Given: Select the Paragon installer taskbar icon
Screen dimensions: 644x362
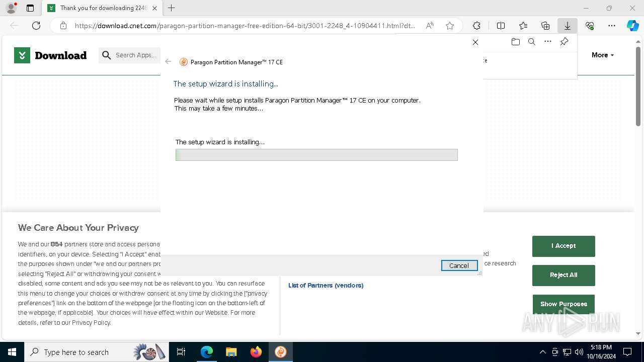Looking at the screenshot, I should (x=280, y=352).
